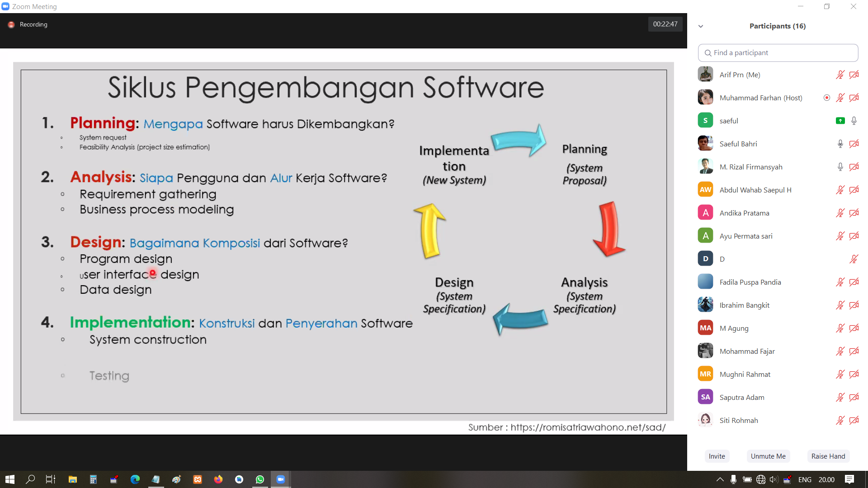Click Saputra Adam muted microphone icon
This screenshot has width=868, height=488.
[840, 397]
